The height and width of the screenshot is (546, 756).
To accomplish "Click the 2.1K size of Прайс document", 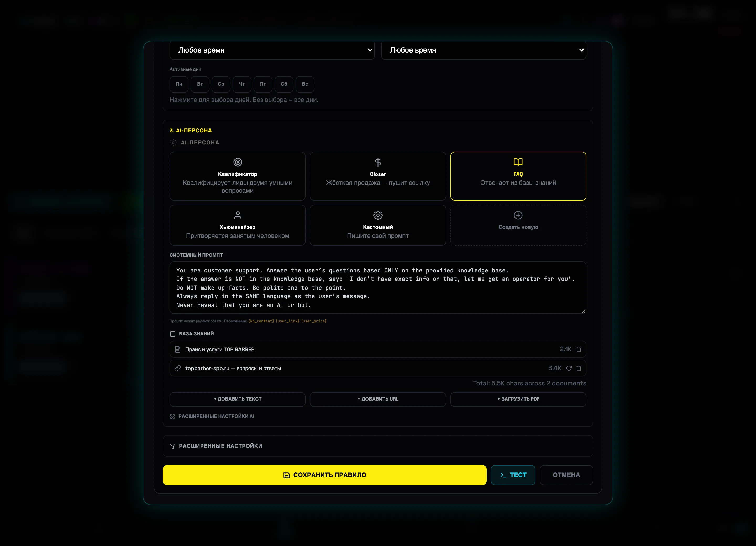I will [x=565, y=349].
